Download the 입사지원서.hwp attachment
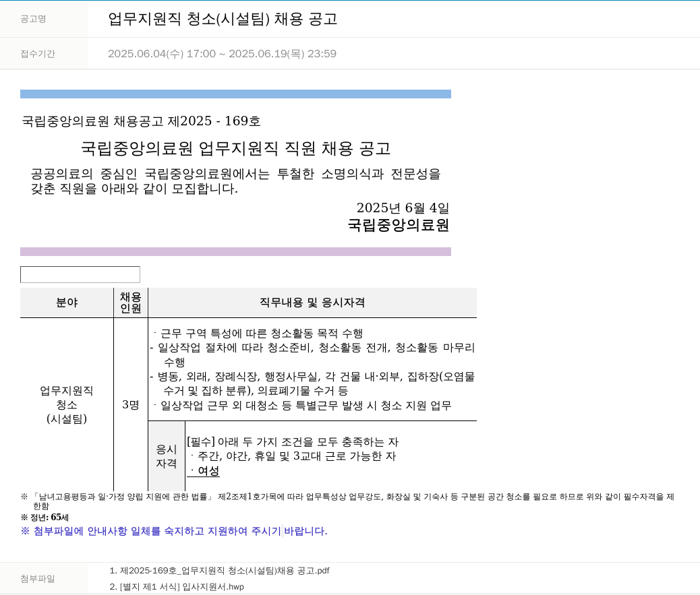700x595 pixels. coord(177,586)
